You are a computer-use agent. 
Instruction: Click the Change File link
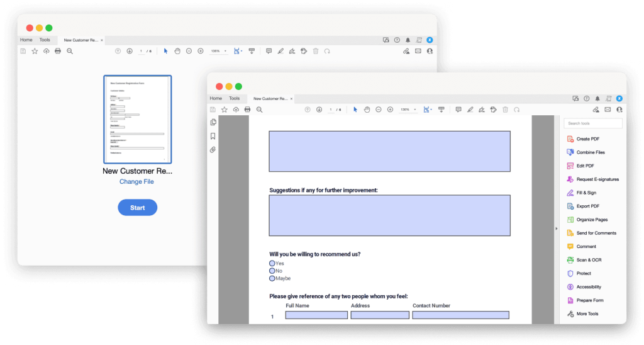point(136,182)
